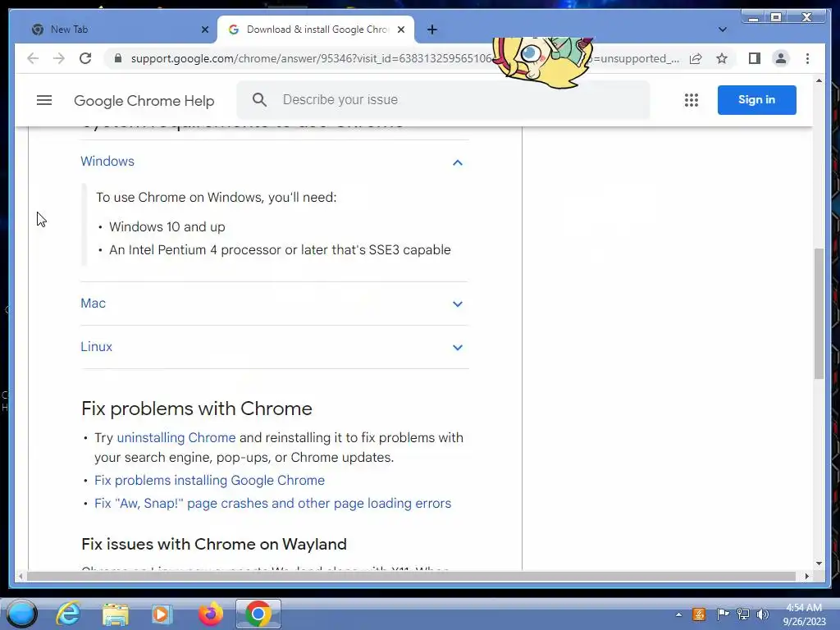This screenshot has height=630, width=840.
Task: Open the Google Chrome Help home link
Action: tap(144, 101)
